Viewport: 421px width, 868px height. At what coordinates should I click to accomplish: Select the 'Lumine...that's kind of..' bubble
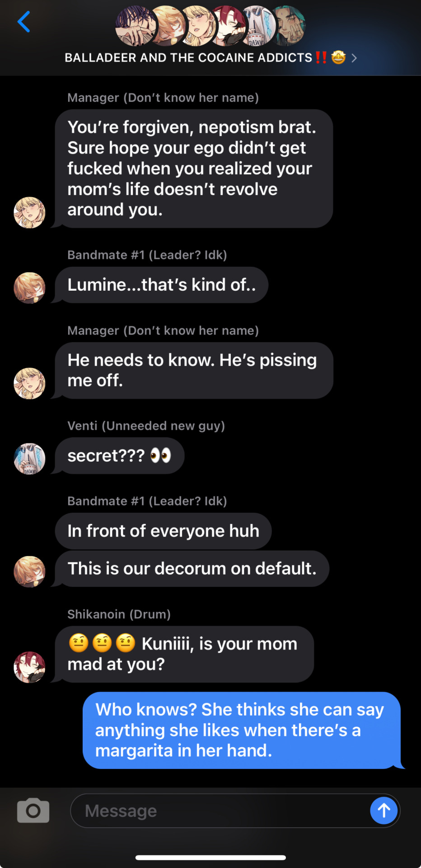coord(161,285)
